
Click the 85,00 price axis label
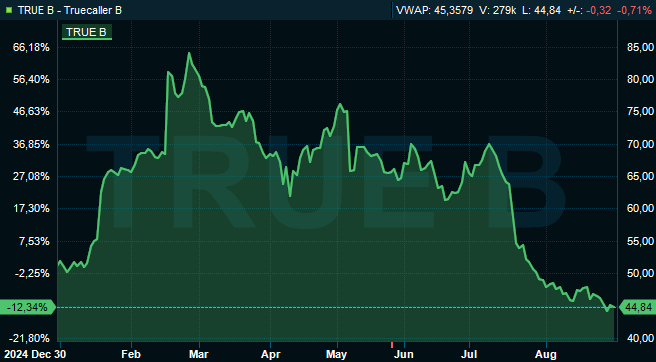[641, 46]
